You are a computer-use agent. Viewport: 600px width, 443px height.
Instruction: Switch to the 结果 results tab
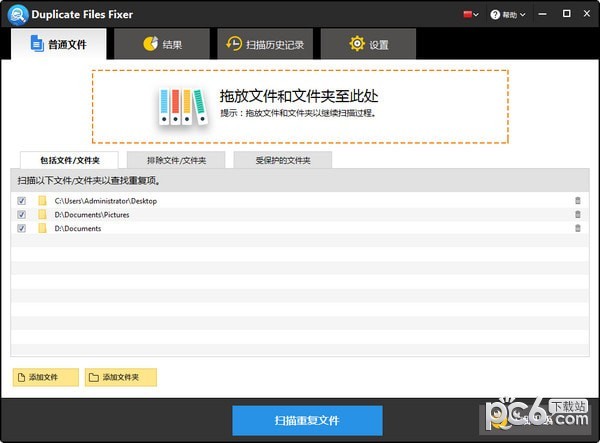(x=161, y=44)
